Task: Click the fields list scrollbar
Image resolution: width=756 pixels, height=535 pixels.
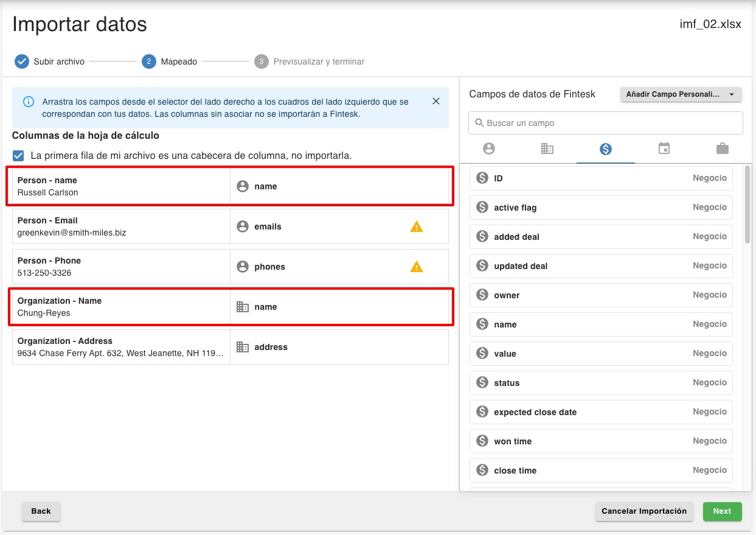Action: (x=747, y=204)
